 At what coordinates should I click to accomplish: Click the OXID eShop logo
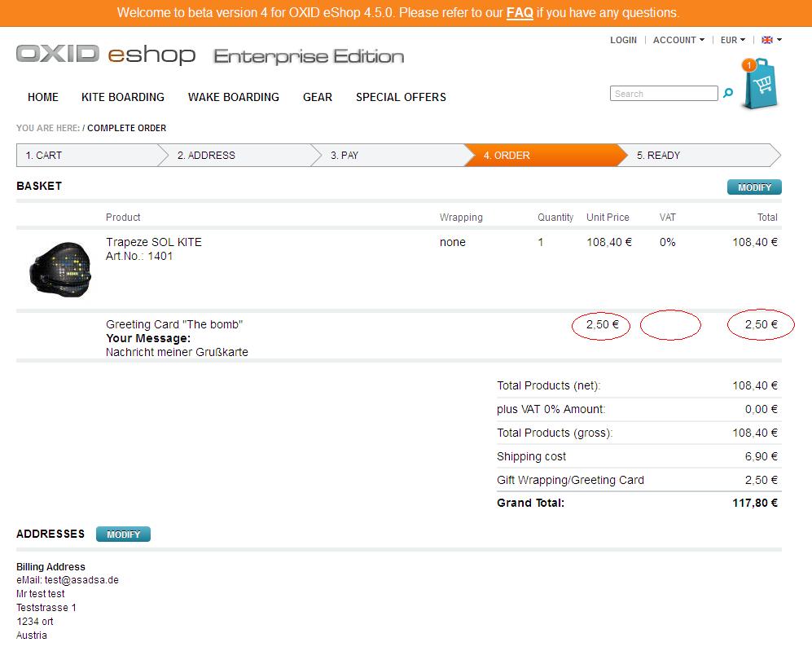click(106, 55)
